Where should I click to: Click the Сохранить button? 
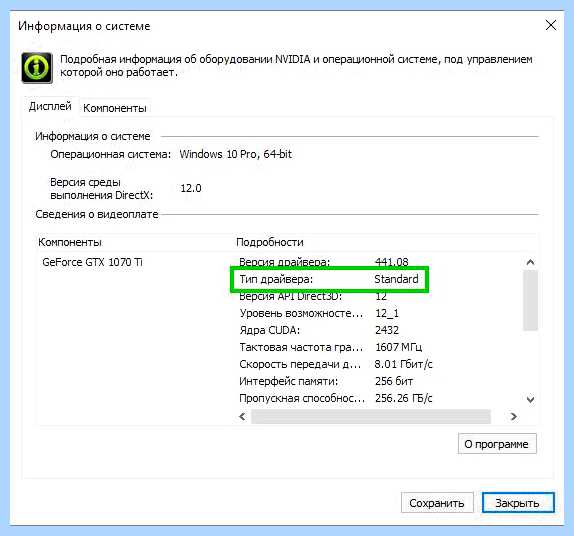click(437, 503)
